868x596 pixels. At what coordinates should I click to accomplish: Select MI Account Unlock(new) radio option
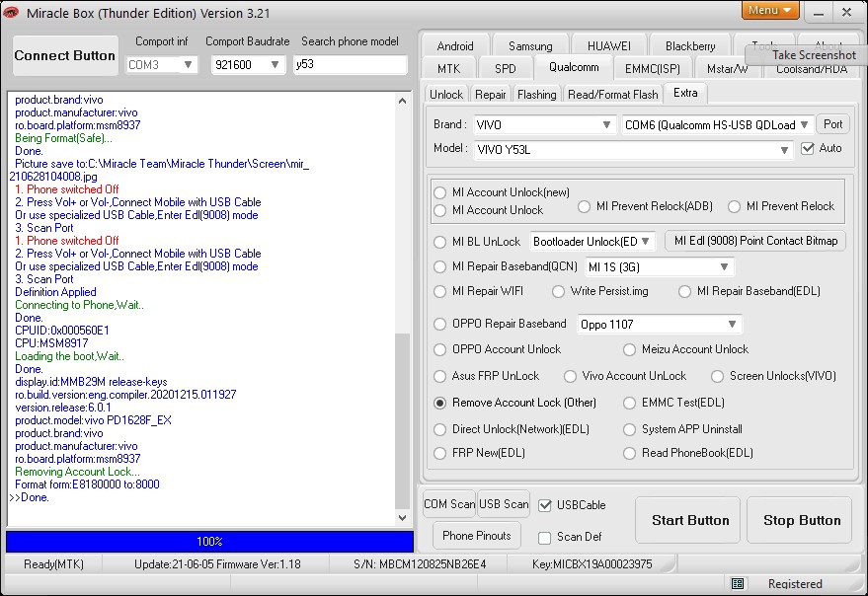pos(440,192)
